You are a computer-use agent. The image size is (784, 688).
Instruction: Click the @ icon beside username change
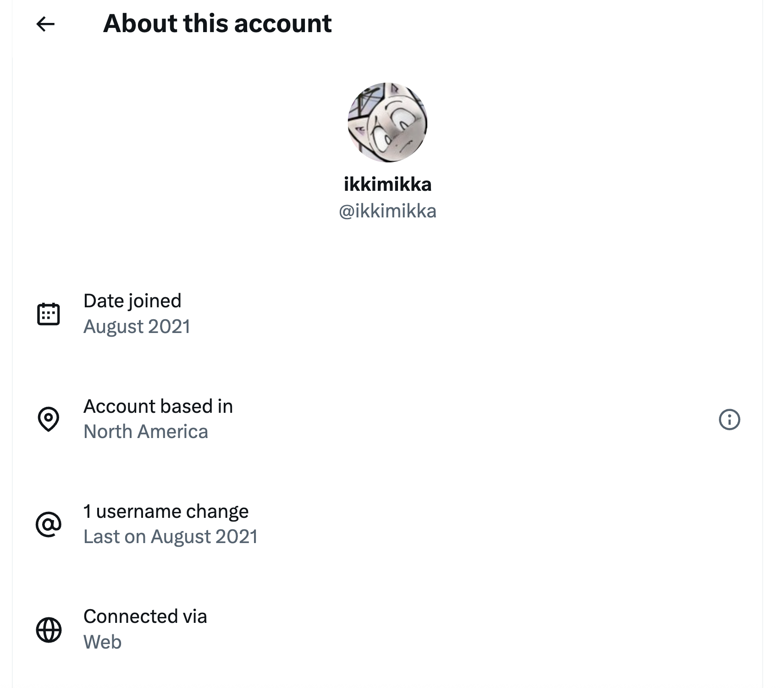[49, 524]
